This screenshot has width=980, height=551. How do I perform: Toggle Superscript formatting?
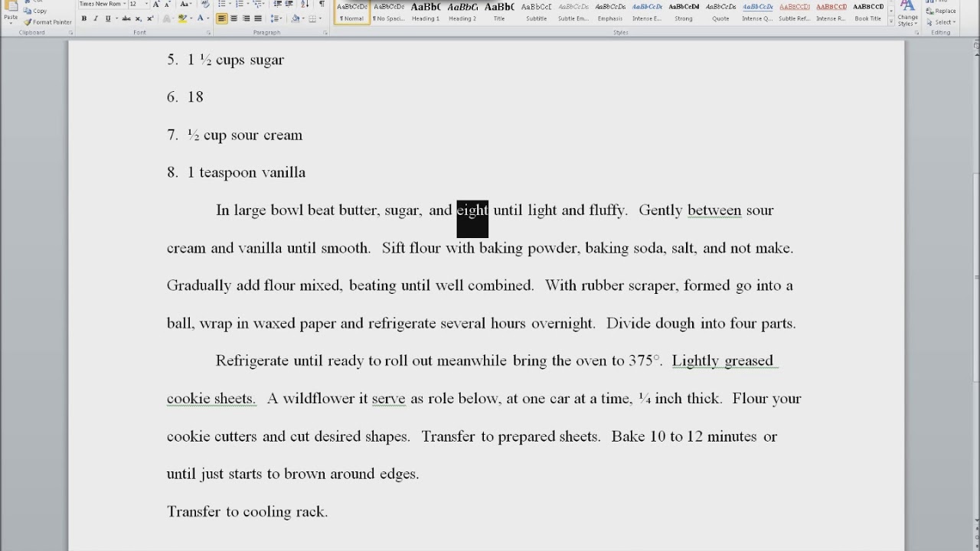(149, 18)
